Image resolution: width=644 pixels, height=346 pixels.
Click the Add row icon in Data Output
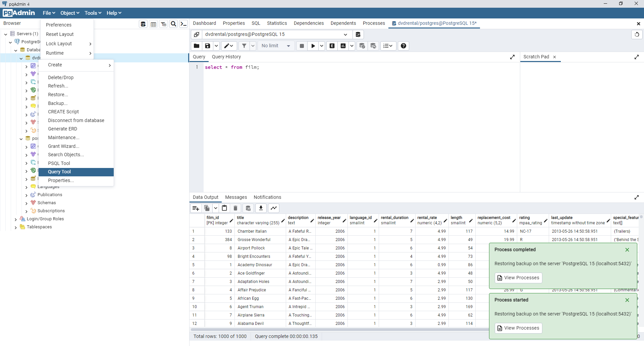click(x=196, y=208)
